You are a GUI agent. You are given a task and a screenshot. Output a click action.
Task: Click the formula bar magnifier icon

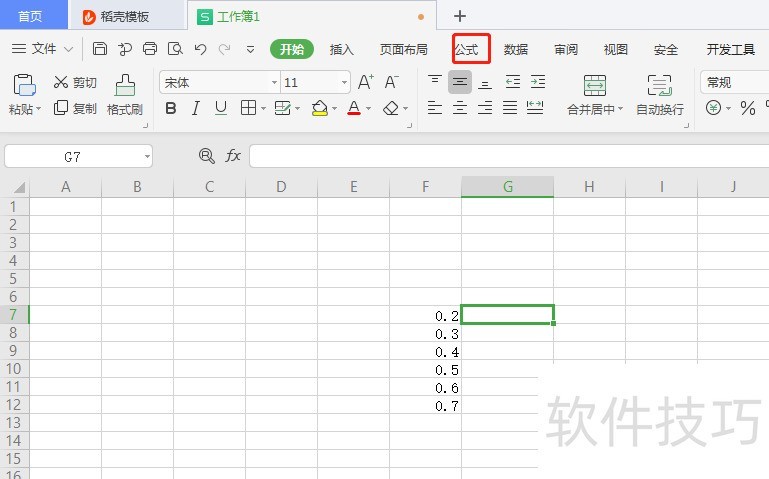coord(206,156)
